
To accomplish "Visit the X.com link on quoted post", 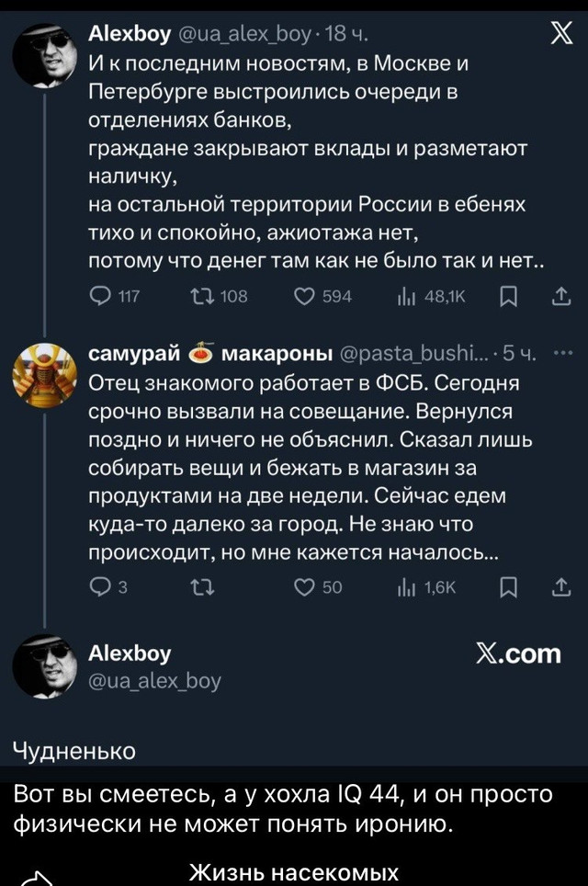I will tap(519, 653).
